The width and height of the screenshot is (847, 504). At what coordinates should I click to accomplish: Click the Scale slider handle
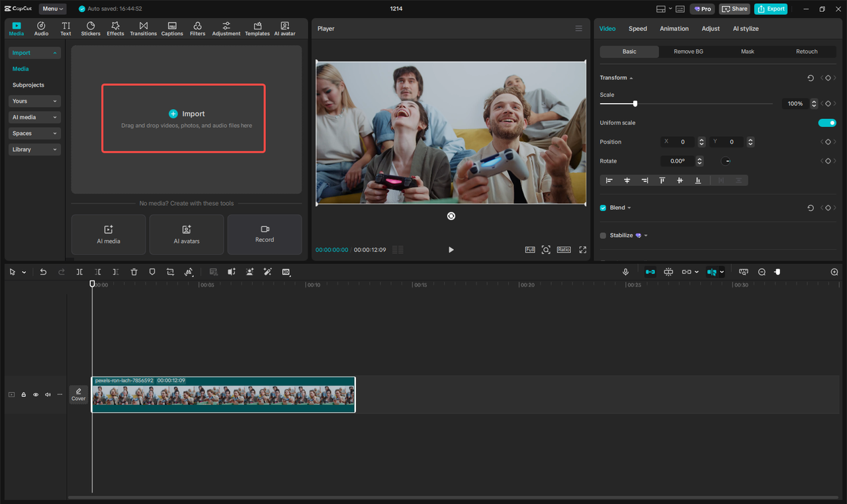pos(635,104)
